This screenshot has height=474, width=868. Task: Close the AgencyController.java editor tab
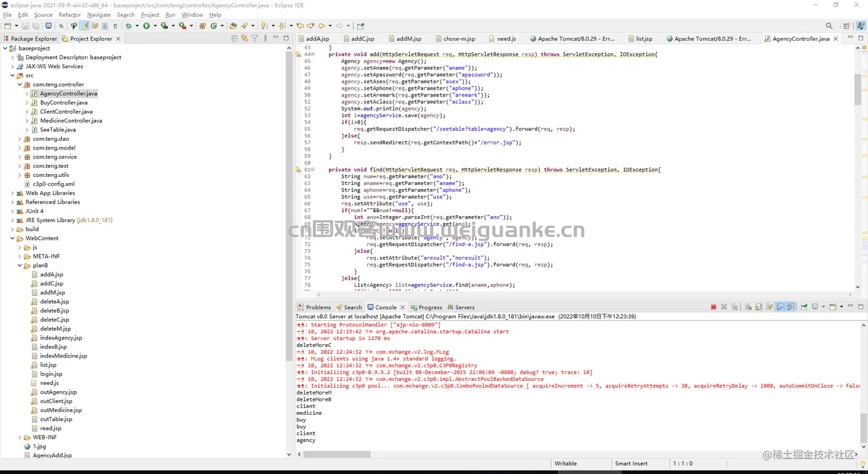[836, 38]
